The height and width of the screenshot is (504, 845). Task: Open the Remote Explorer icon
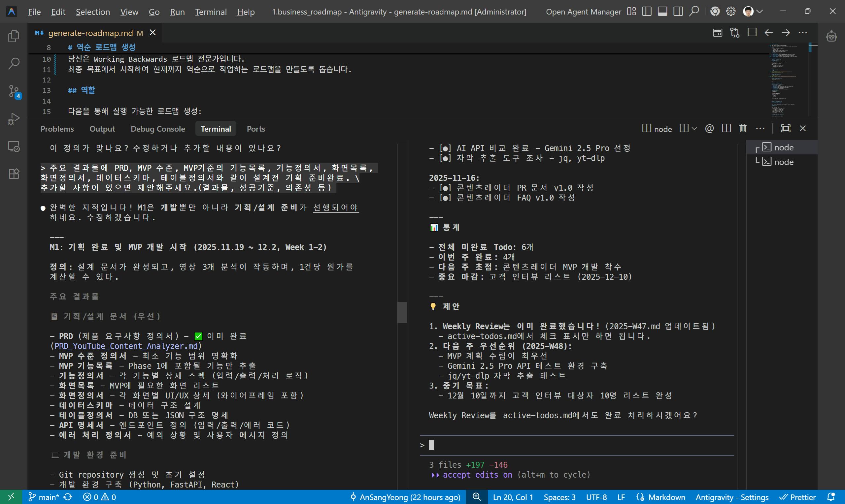14,146
